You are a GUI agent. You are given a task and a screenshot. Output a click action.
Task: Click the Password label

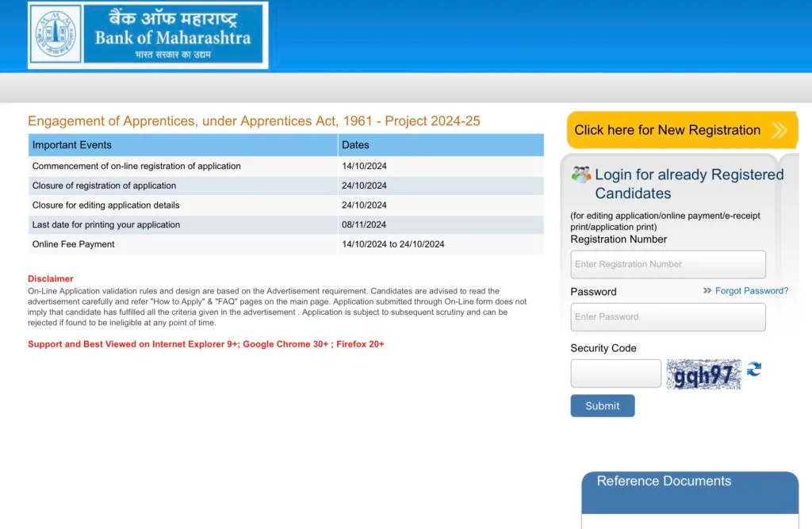593,292
